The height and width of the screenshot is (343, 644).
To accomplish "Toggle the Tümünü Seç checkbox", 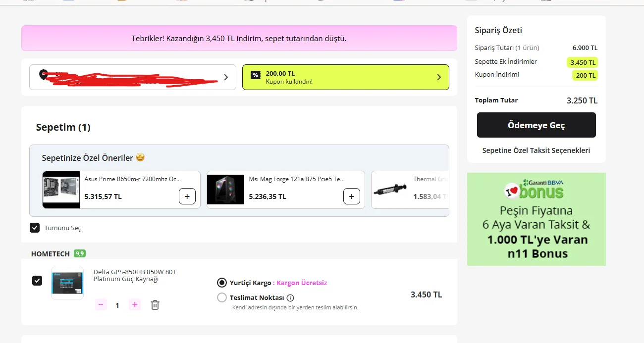I will pyautogui.click(x=35, y=228).
